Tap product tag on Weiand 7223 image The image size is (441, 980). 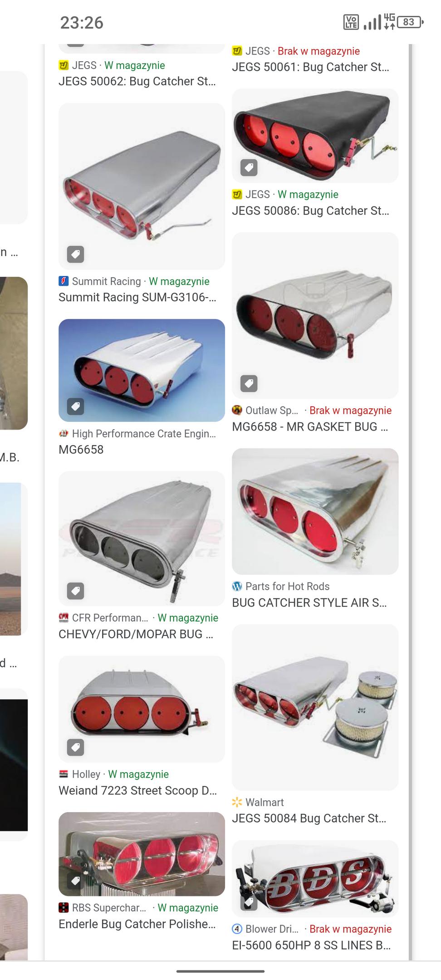pyautogui.click(x=75, y=747)
